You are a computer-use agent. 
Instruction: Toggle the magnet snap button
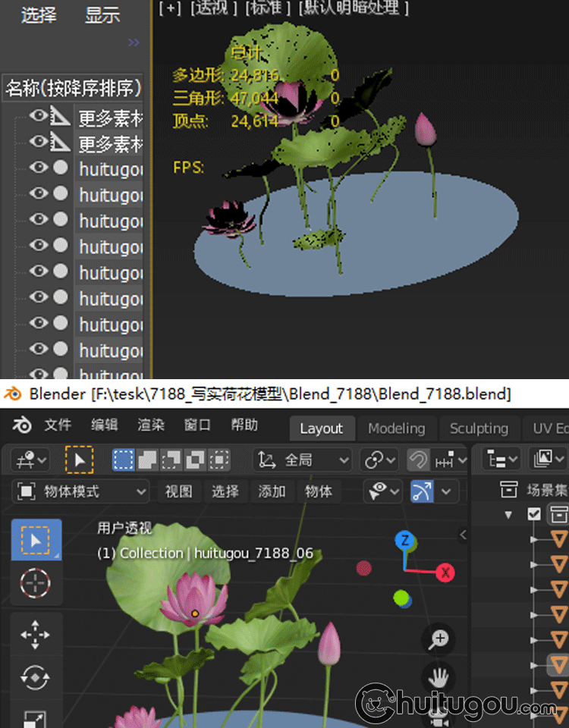(418, 460)
